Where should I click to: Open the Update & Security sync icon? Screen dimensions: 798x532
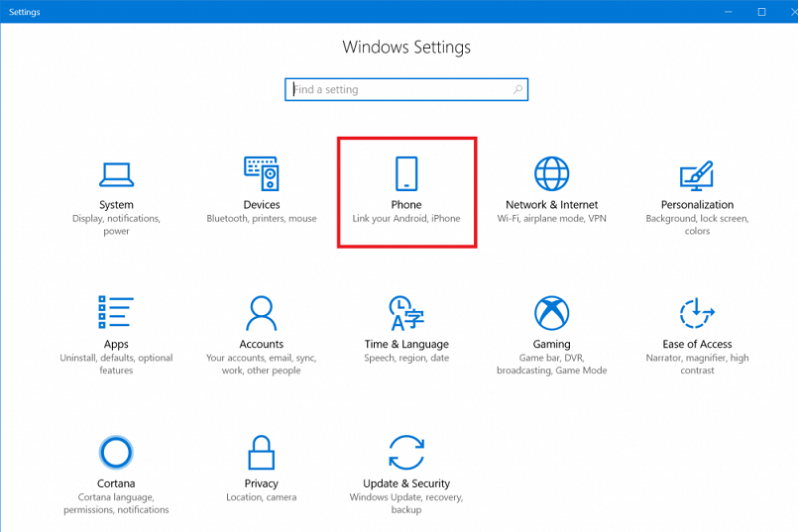tap(406, 452)
